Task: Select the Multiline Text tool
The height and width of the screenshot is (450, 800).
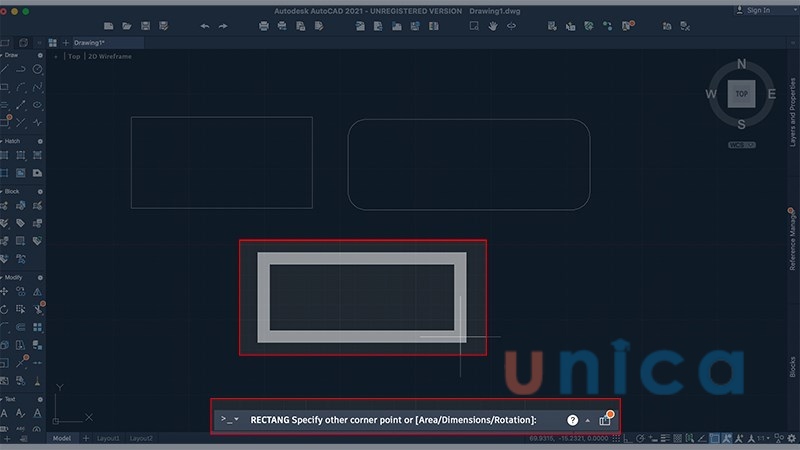Action: (5, 413)
